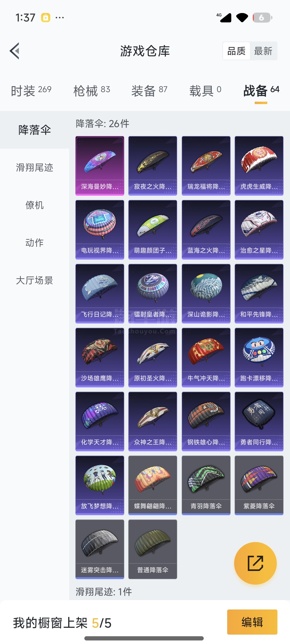Viewport: 290px width, 644px height.
Task: Switch sorting to 最新
Action: click(x=263, y=51)
